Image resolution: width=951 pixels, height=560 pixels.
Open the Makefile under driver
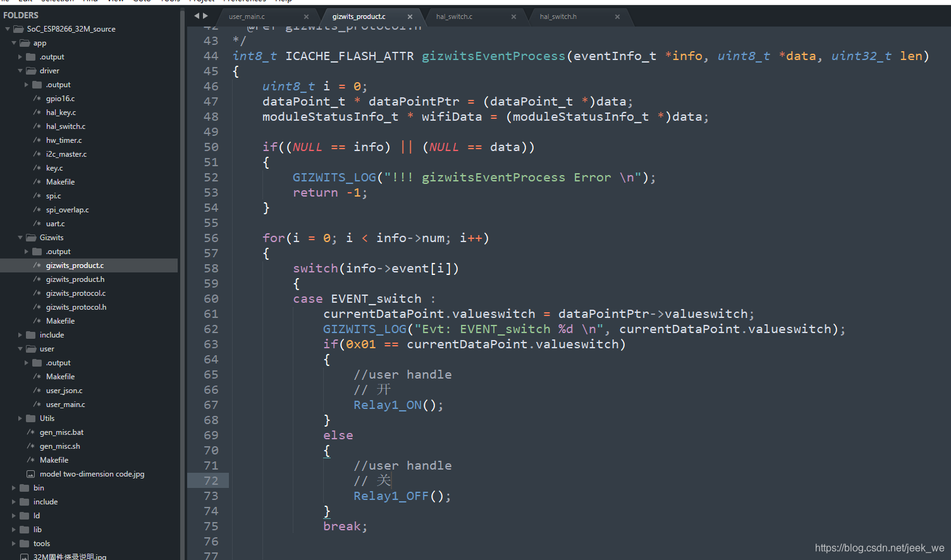point(60,182)
